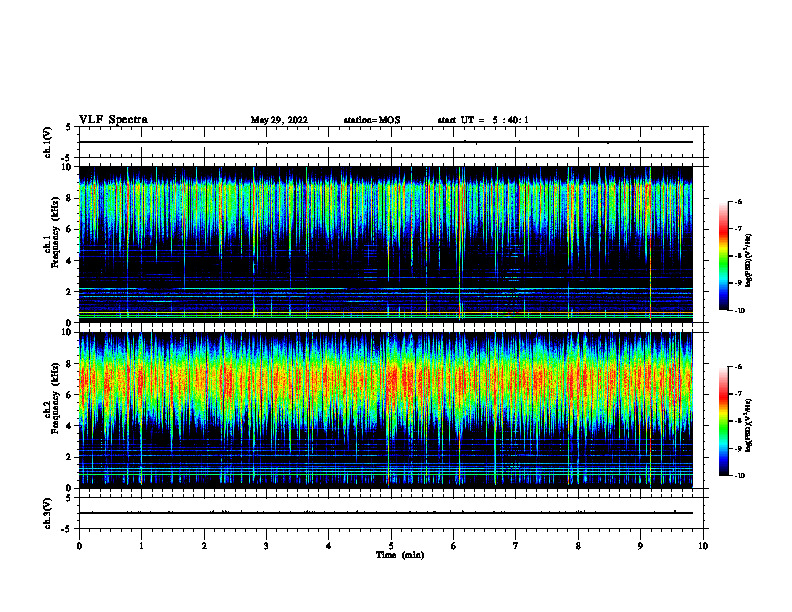Click the 'VLF Spectra' title text
792x612 pixels.
(x=114, y=120)
